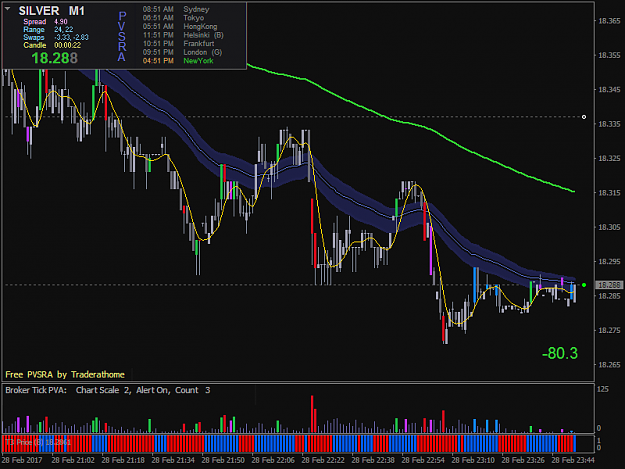Select the 28 Feb 21:02 time axis label
This screenshot has height=469, width=625.
(x=73, y=460)
